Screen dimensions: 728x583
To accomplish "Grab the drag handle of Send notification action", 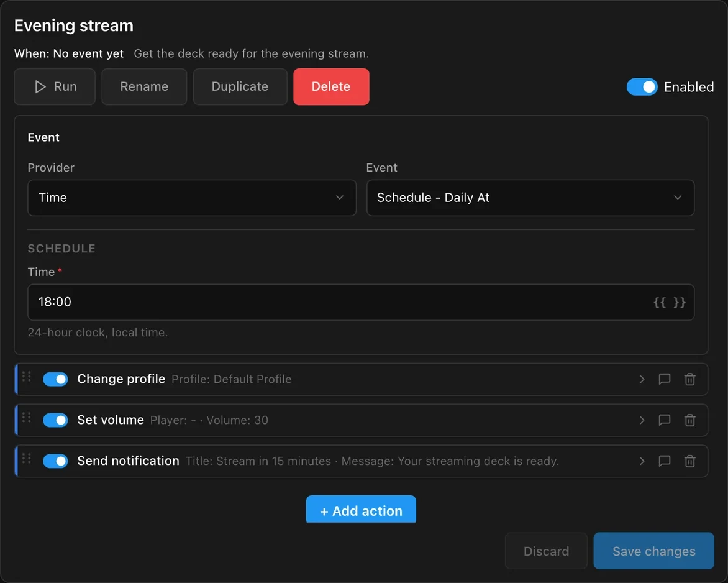I will coord(27,458).
